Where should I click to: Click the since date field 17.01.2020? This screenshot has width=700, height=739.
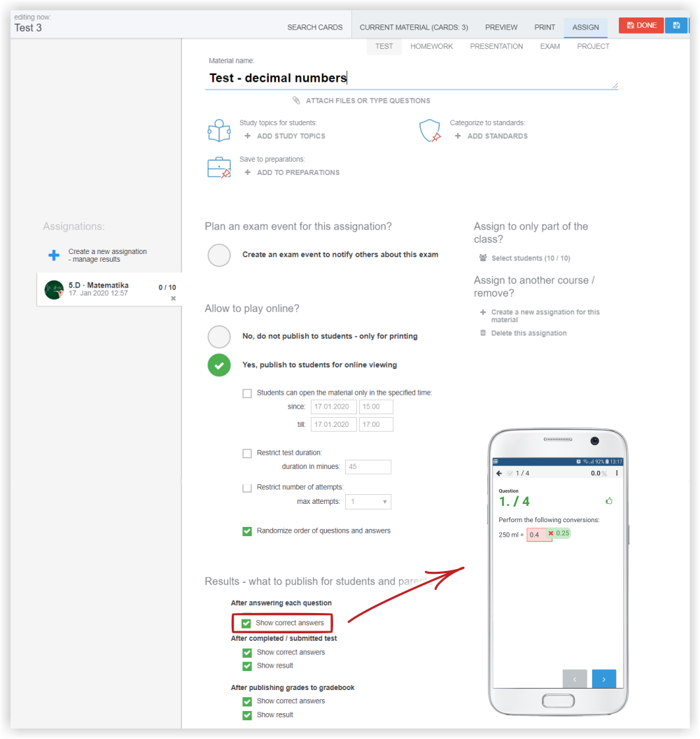(333, 407)
